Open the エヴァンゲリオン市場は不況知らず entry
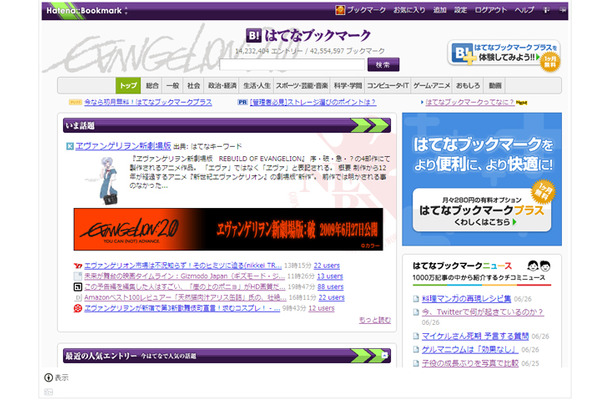 183,266
